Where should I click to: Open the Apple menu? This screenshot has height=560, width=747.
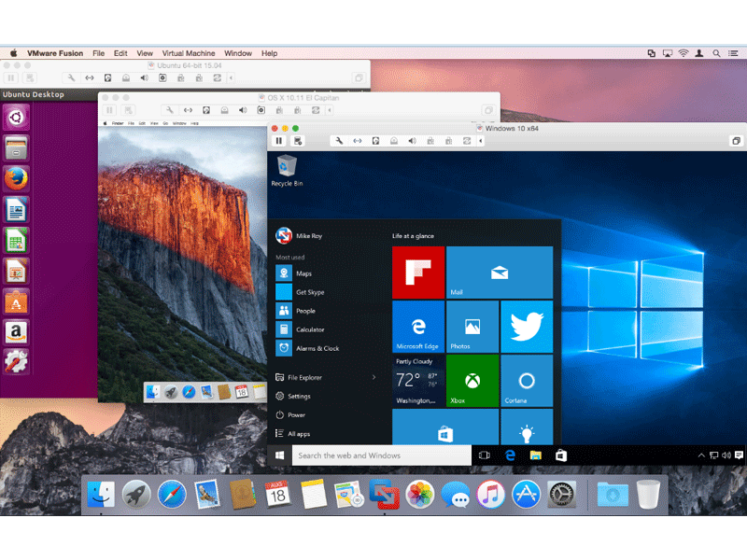[14, 53]
